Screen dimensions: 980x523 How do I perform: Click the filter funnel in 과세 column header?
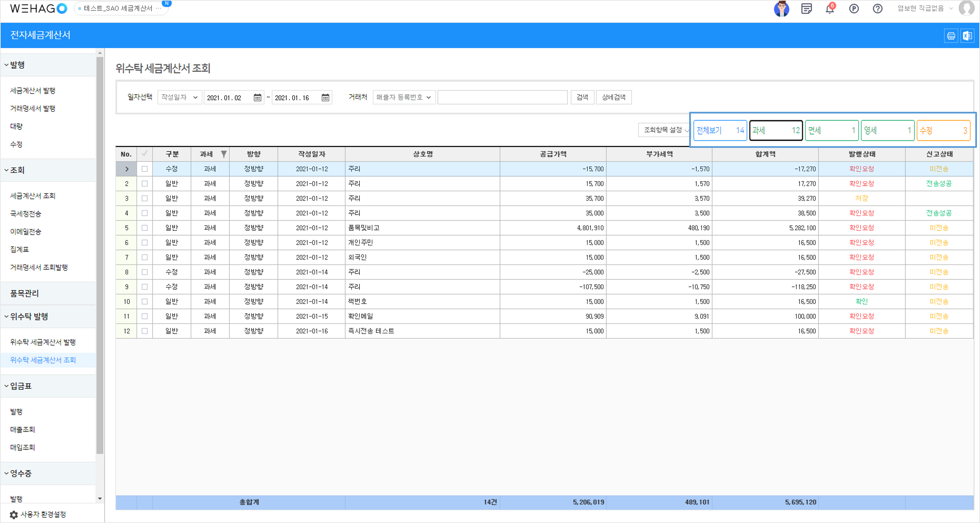pos(224,154)
